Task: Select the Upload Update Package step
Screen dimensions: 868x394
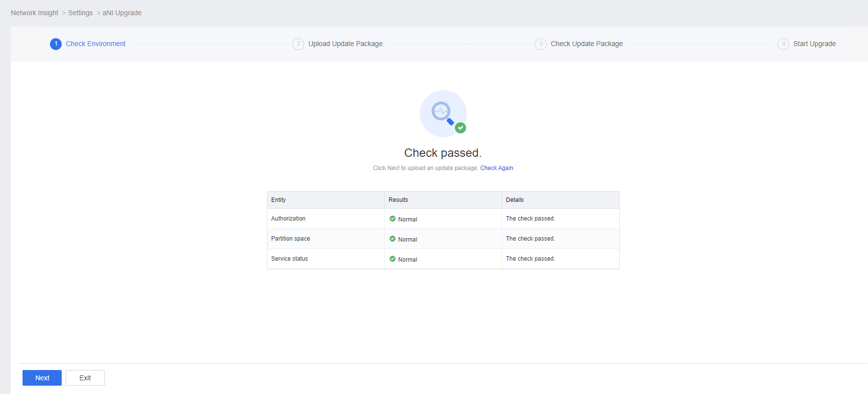Action: 345,44
